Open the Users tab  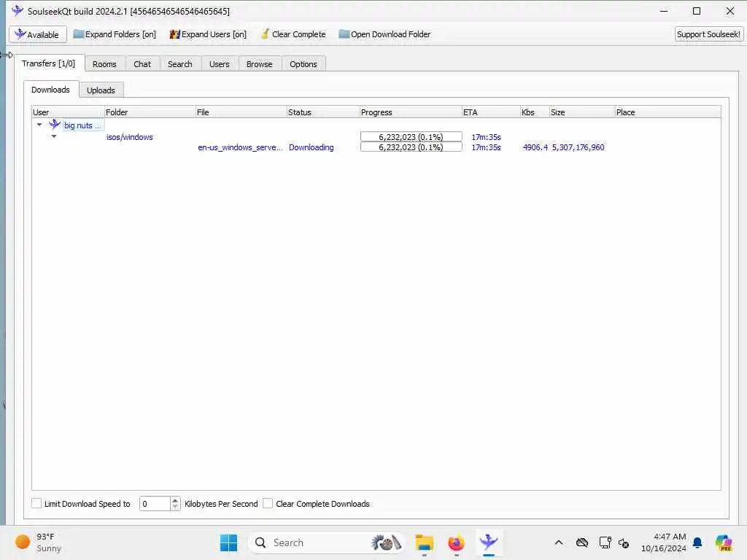(x=219, y=64)
